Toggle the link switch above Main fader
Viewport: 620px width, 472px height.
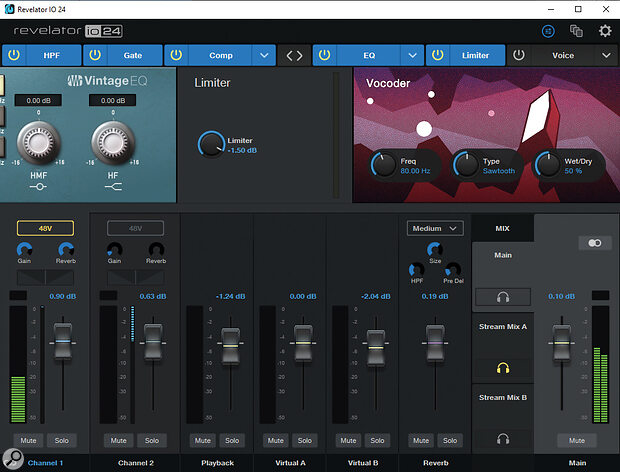pyautogui.click(x=594, y=243)
